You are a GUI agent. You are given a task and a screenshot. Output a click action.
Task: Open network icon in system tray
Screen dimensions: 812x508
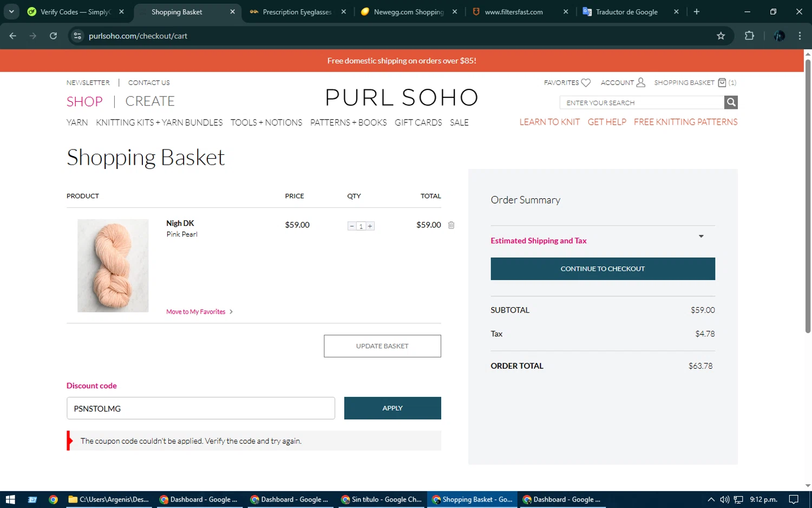point(738,499)
